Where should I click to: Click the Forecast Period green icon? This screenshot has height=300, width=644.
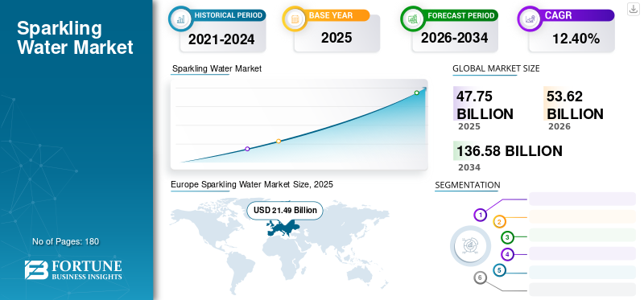click(x=413, y=18)
